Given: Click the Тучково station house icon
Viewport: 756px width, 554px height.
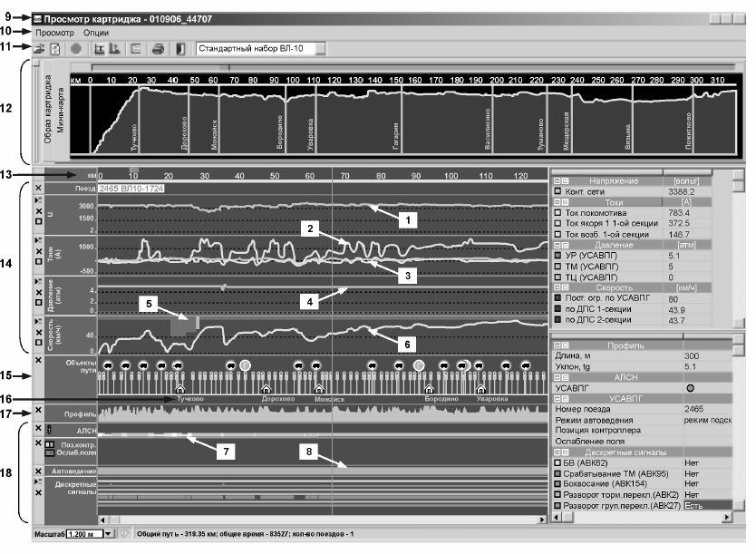Looking at the screenshot, I should coord(179,388).
